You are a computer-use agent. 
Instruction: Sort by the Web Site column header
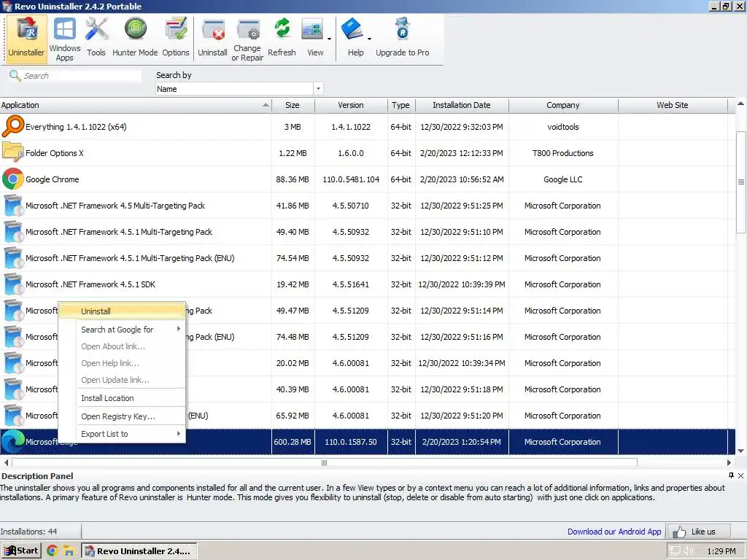point(672,105)
